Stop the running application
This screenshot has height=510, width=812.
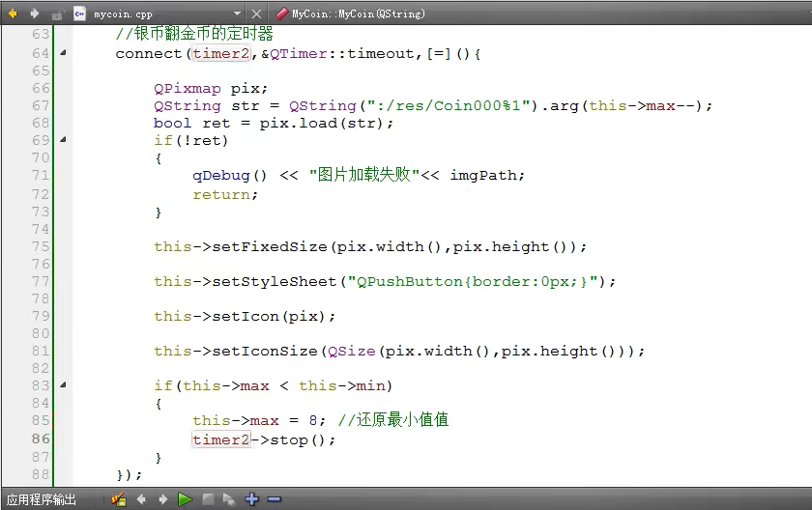[208, 499]
